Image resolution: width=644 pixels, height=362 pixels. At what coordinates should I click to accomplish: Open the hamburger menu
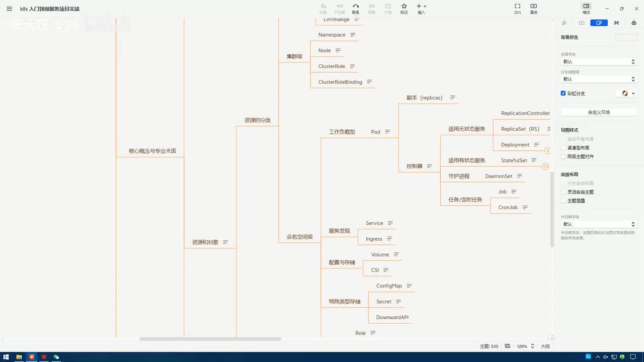point(9,9)
